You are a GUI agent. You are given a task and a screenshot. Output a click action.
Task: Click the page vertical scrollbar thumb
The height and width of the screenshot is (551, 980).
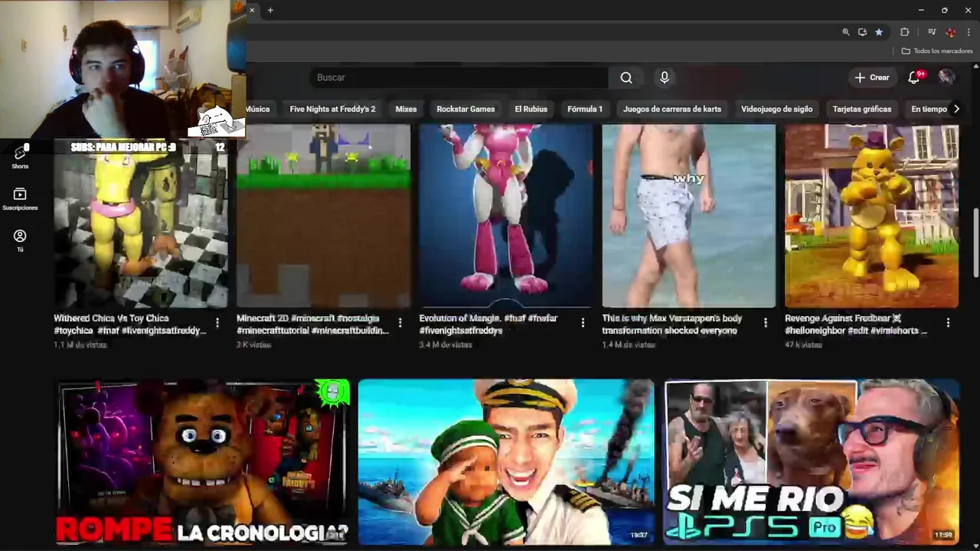pos(975,243)
